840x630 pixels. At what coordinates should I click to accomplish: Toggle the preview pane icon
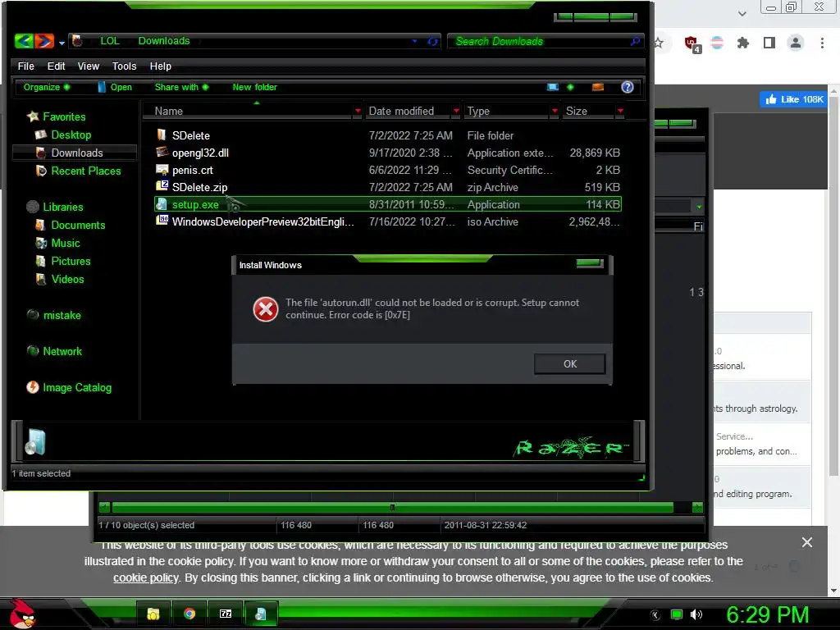tap(598, 87)
